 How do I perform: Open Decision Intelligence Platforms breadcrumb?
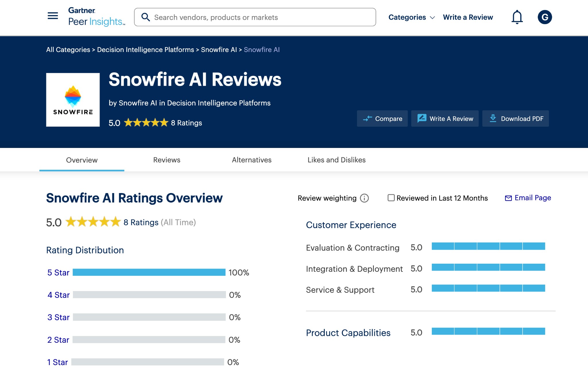(145, 49)
